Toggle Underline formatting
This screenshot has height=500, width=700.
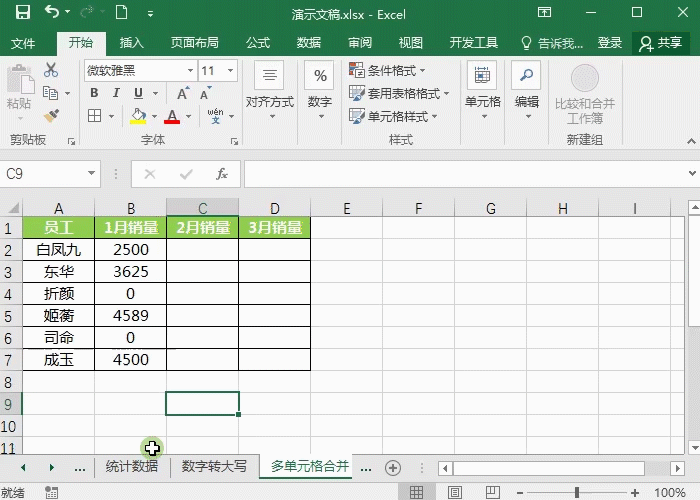(138, 93)
